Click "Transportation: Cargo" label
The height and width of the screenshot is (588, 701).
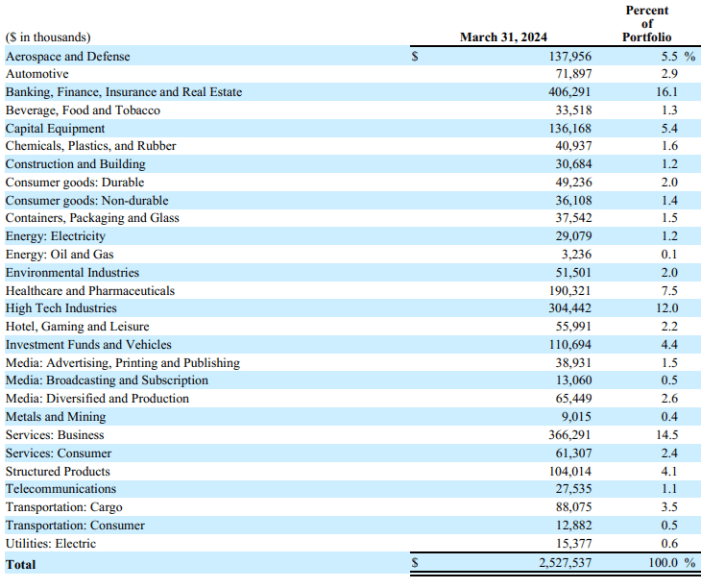pyautogui.click(x=64, y=507)
